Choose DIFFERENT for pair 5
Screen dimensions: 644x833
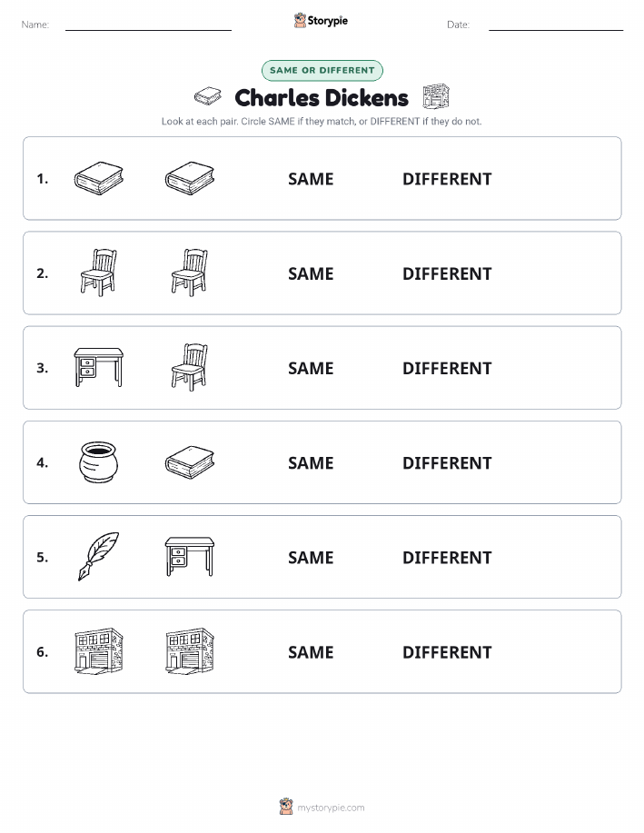pos(447,557)
